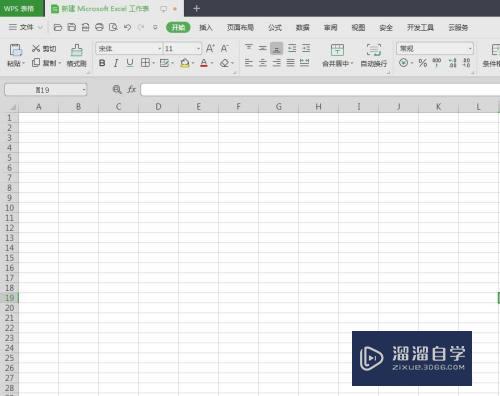Click the Copy icon
Screen dimensions: 500x396
[x=36, y=63]
